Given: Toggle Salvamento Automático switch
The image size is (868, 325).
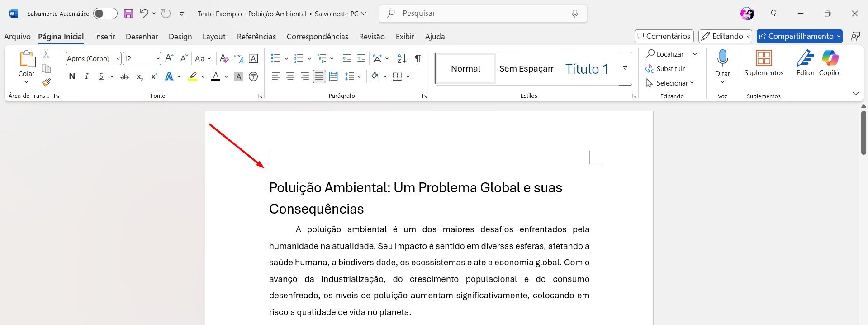Looking at the screenshot, I should click(105, 14).
